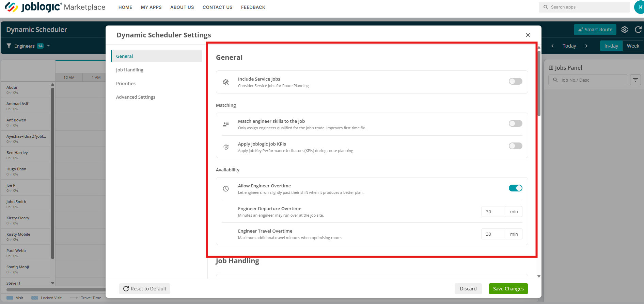Enable Include Service Jobs toggle
The image size is (644, 304).
pos(516,81)
